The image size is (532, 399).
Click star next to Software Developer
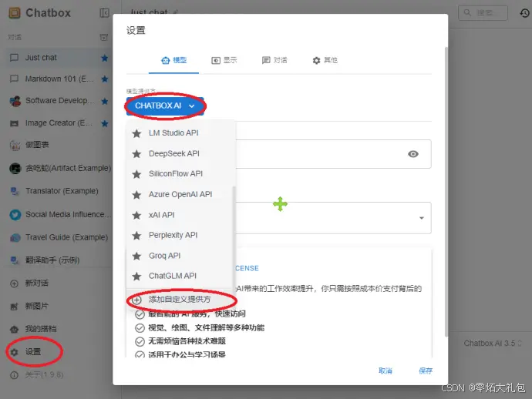pos(105,101)
